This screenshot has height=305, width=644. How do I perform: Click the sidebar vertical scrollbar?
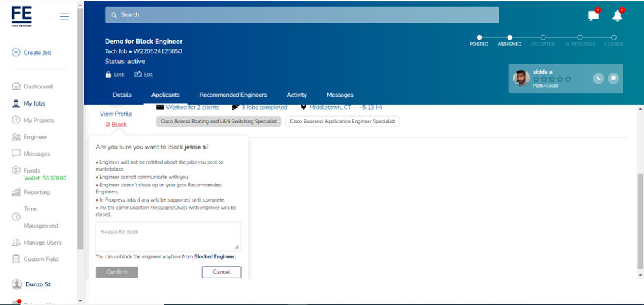pyautogui.click(x=80, y=127)
